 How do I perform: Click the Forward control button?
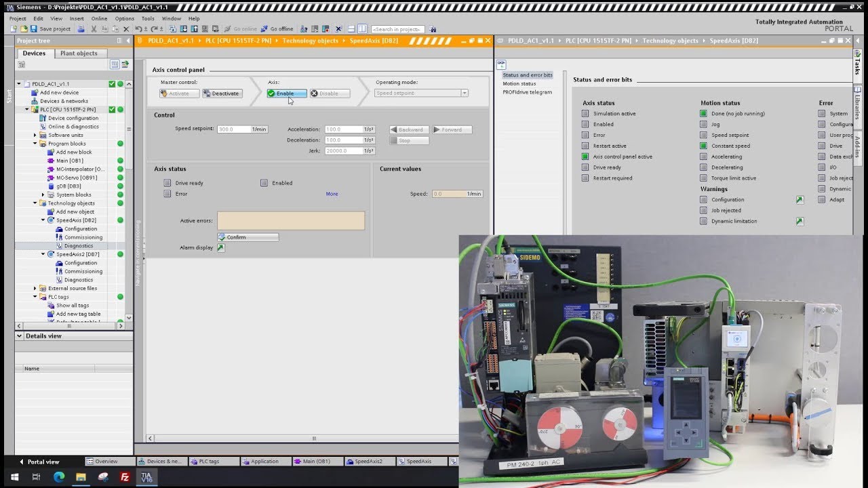tap(452, 129)
